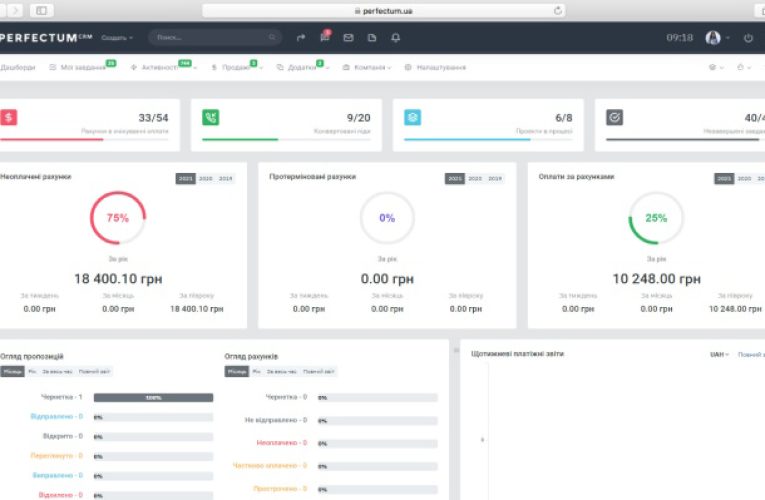Image resolution: width=765 pixels, height=500 pixels.
Task: Click the PERFECTUM CRM logo
Action: tap(46, 38)
